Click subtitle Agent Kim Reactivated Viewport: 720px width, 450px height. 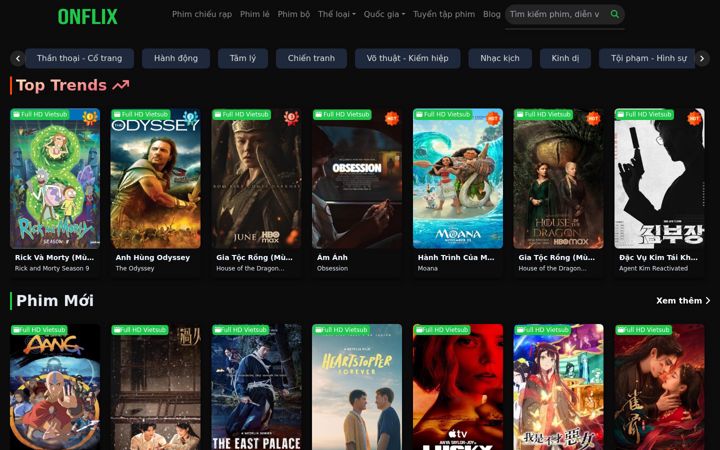pyautogui.click(x=653, y=268)
